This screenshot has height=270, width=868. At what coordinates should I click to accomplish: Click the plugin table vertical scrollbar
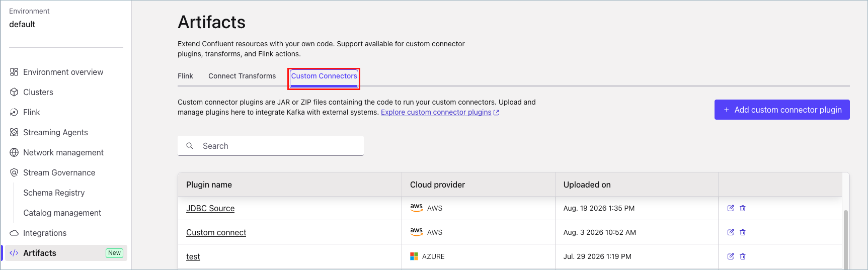[846, 240]
